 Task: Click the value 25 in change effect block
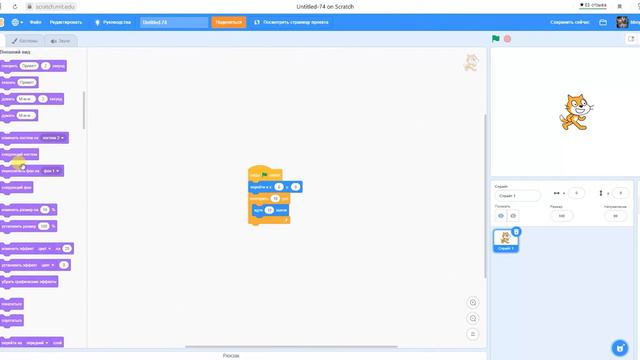pyautogui.click(x=67, y=249)
